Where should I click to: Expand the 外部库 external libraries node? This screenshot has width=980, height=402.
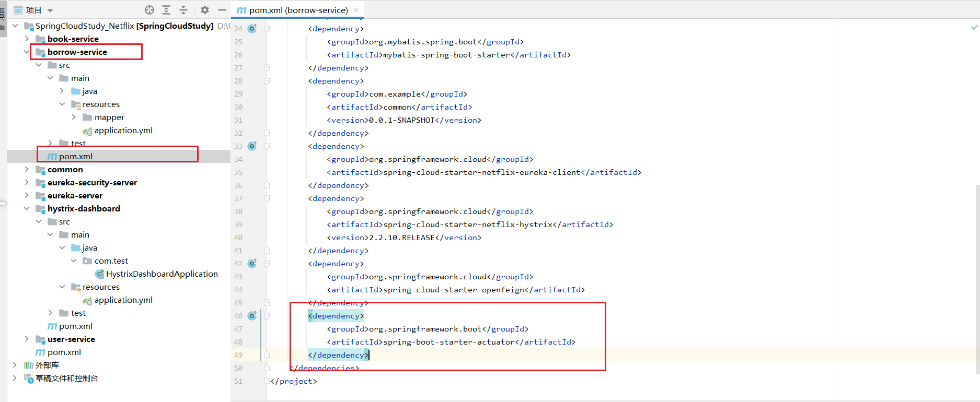click(x=15, y=365)
